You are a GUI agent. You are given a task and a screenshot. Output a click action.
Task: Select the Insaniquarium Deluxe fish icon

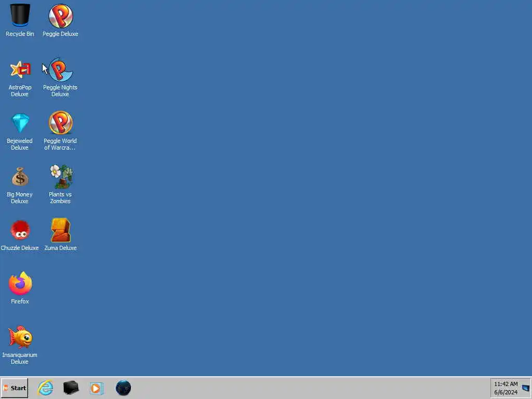pos(20,337)
